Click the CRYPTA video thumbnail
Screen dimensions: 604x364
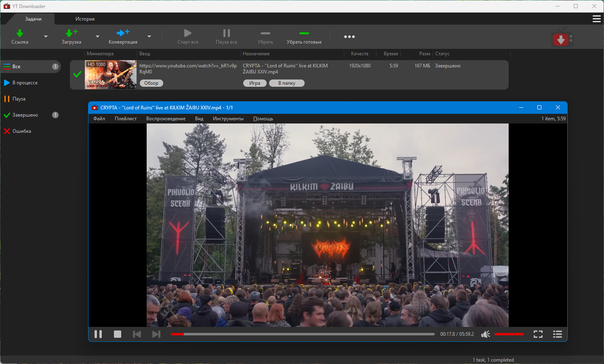pyautogui.click(x=111, y=75)
